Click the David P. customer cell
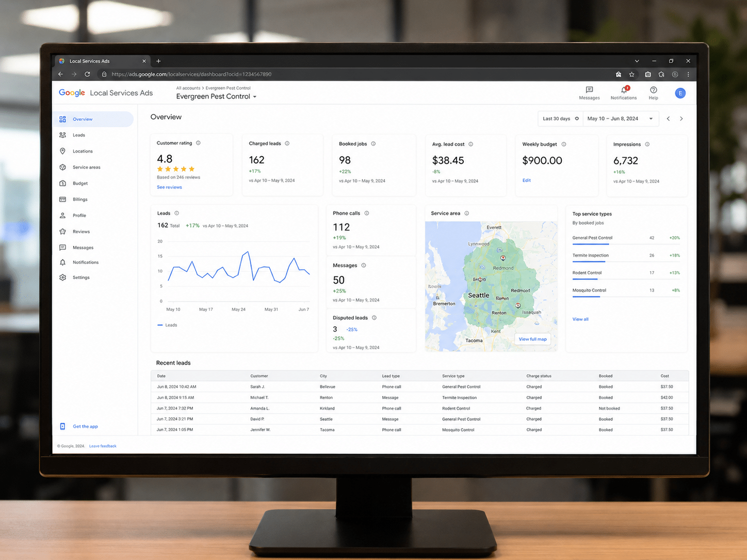This screenshot has height=560, width=747. coord(257,419)
